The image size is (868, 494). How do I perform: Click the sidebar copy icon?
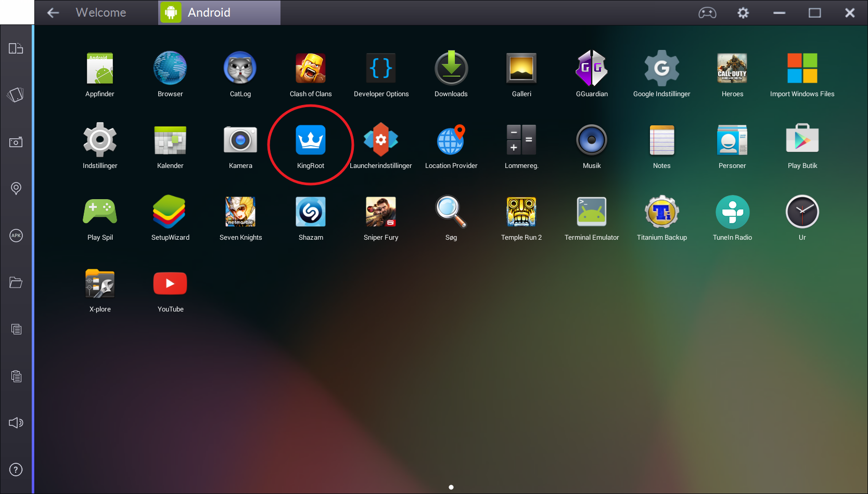click(16, 329)
